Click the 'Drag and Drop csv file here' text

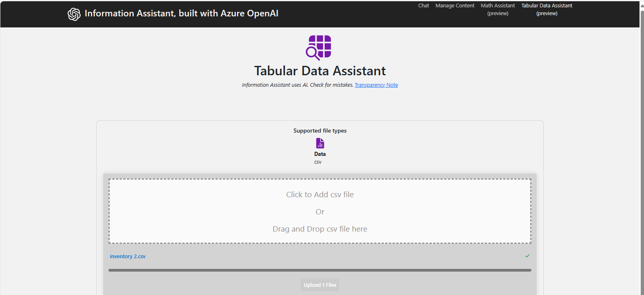(320, 229)
